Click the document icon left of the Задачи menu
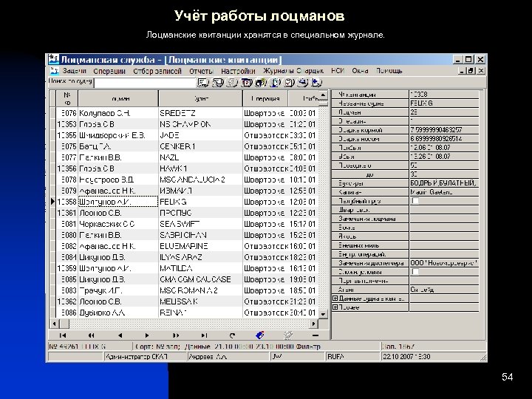532x399 pixels. pos(54,71)
